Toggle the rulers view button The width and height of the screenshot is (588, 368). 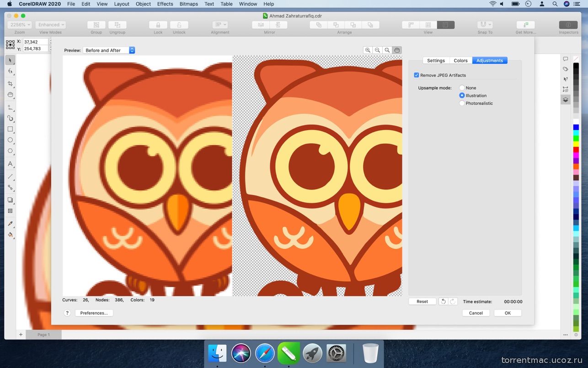(x=411, y=25)
